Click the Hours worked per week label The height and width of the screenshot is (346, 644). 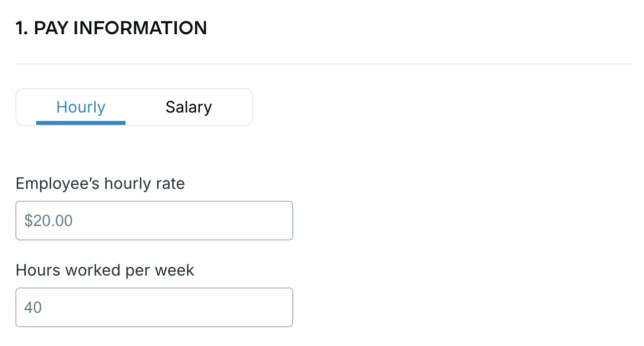tap(105, 270)
